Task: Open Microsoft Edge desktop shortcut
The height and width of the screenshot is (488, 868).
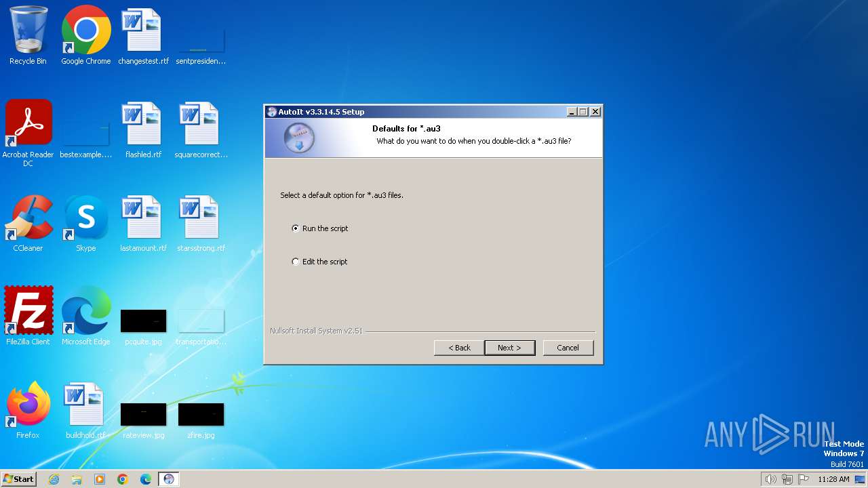Action: [x=86, y=317]
